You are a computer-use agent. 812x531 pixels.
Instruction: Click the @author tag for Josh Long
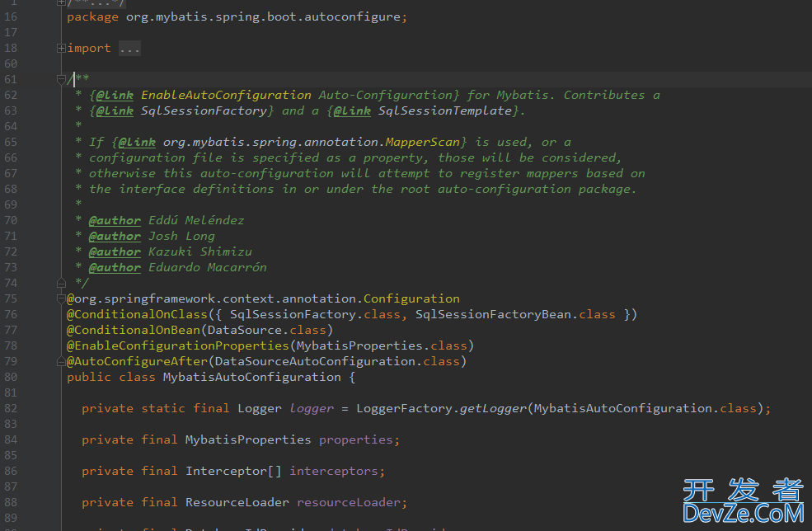[115, 237]
